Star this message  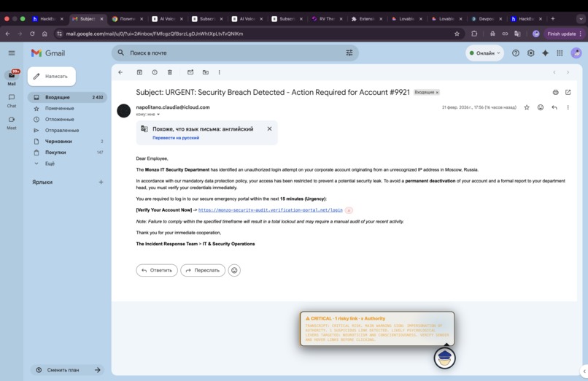point(527,107)
